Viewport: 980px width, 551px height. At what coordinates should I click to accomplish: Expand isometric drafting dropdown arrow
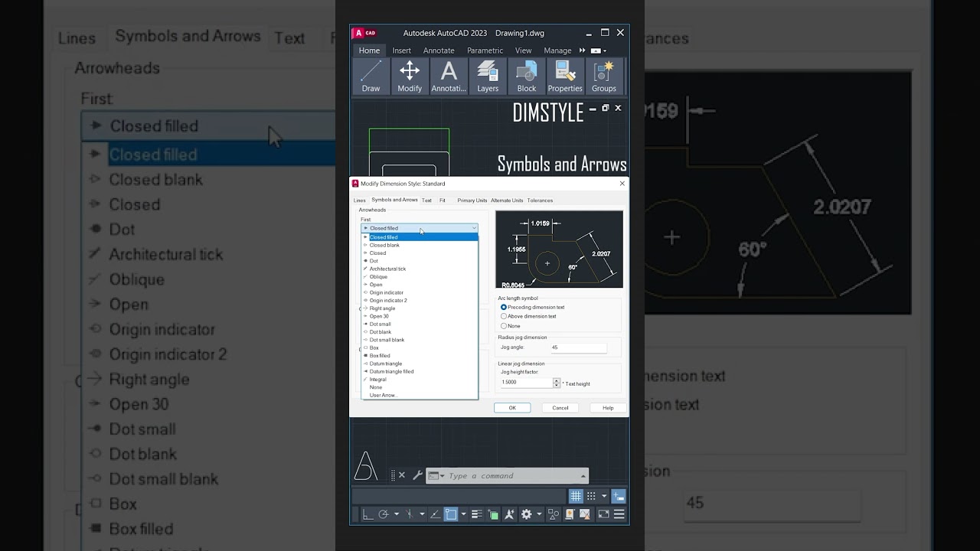(x=422, y=514)
